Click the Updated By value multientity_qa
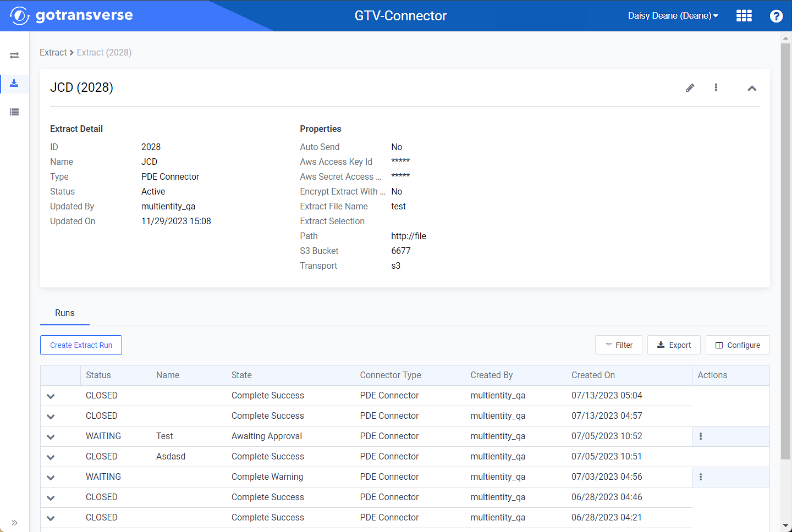This screenshot has height=532, width=792. coord(168,206)
